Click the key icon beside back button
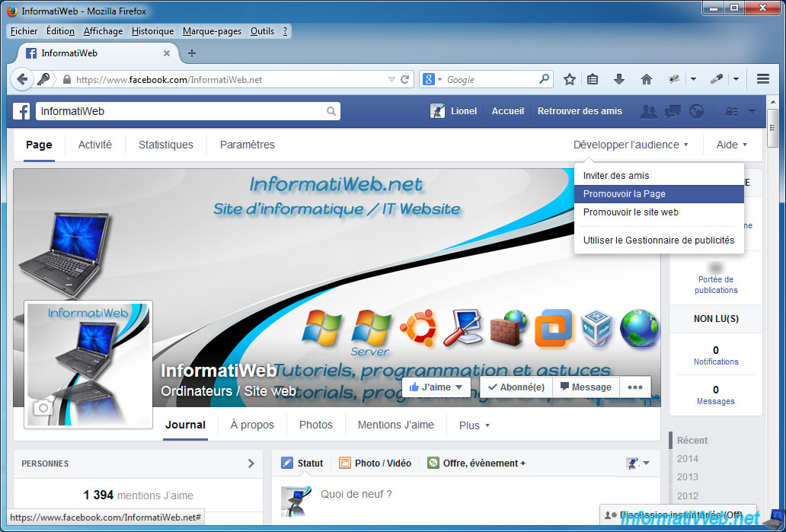786x532 pixels. pyautogui.click(x=43, y=79)
